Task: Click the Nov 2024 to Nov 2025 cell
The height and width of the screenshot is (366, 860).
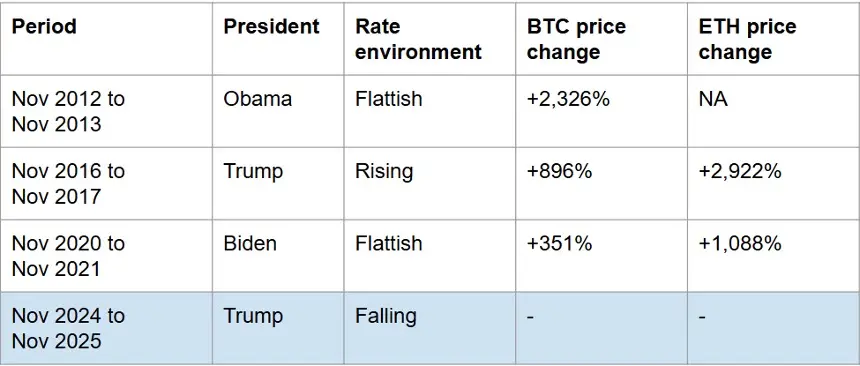Action: tap(106, 328)
